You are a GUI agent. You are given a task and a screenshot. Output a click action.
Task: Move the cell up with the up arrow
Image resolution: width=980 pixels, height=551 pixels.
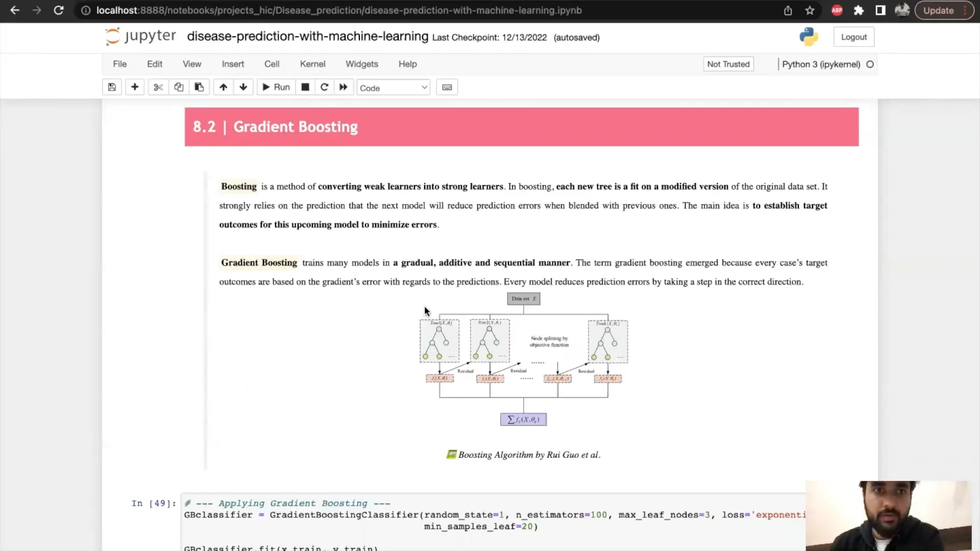coord(223,87)
